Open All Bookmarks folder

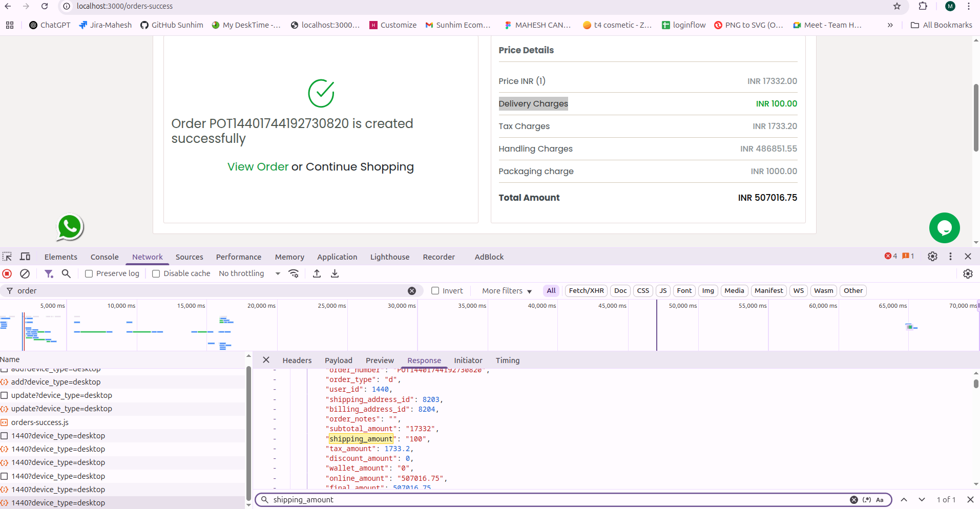coord(941,25)
